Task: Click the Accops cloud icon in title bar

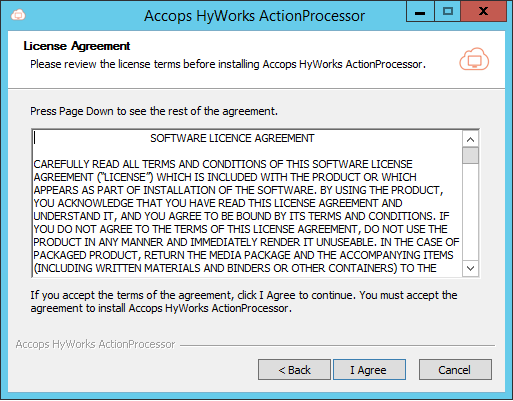Action: tap(18, 15)
